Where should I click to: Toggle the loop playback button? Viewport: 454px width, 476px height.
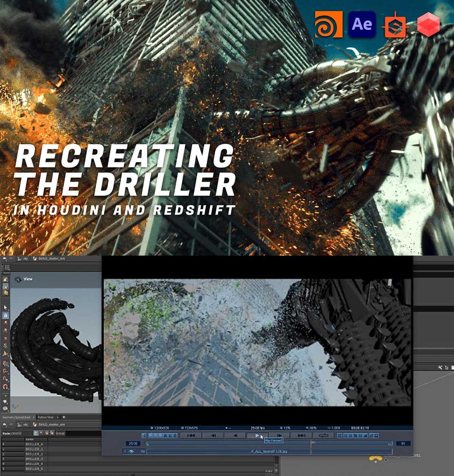[323, 435]
